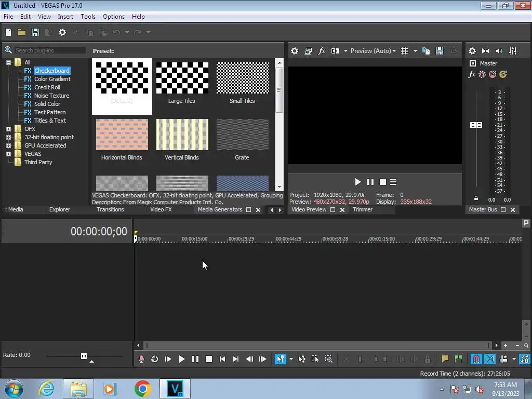The width and height of the screenshot is (532, 399).
Task: Open the Insert menu
Action: click(65, 17)
